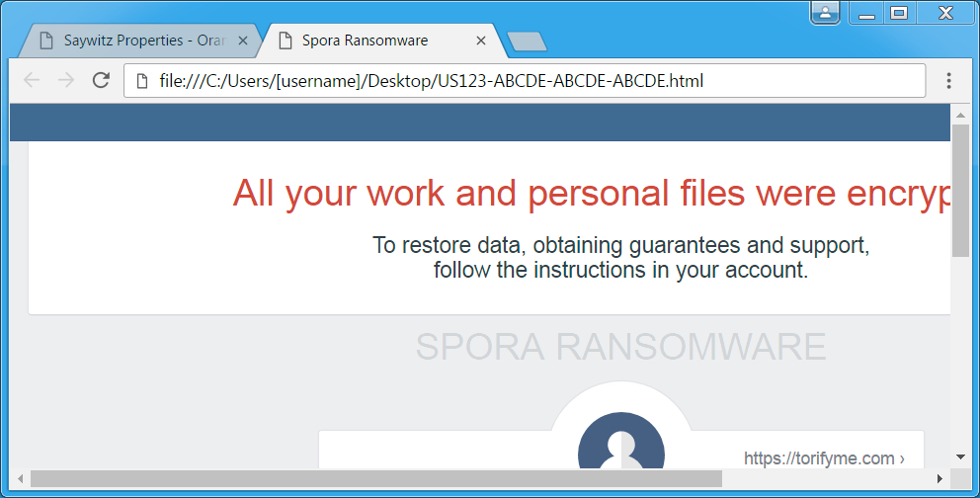
Task: Click the 'All your work and personal files' heading
Action: tap(592, 193)
